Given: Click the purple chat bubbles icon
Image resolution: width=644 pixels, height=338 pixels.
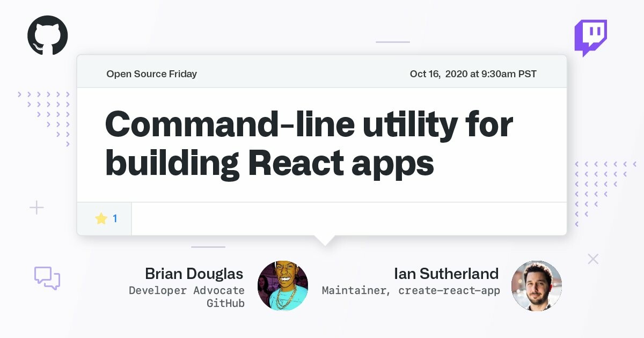Looking at the screenshot, I should point(47,278).
